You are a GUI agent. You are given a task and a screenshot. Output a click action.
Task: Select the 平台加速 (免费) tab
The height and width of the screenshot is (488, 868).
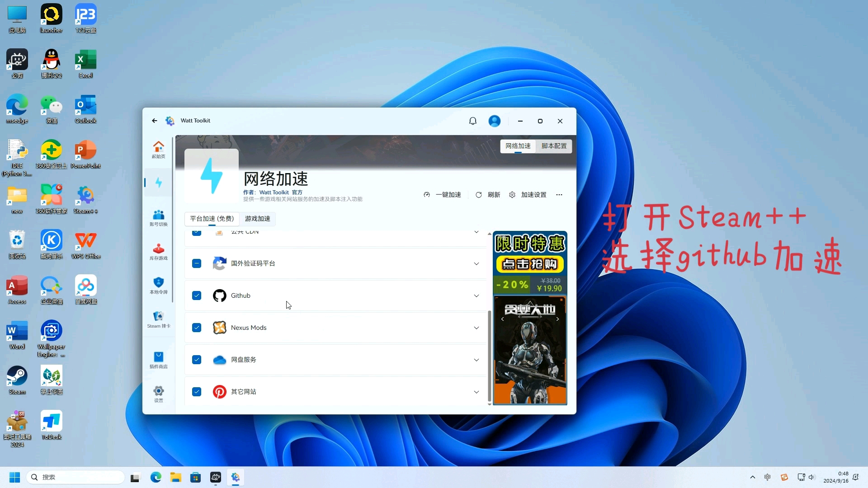(212, 219)
